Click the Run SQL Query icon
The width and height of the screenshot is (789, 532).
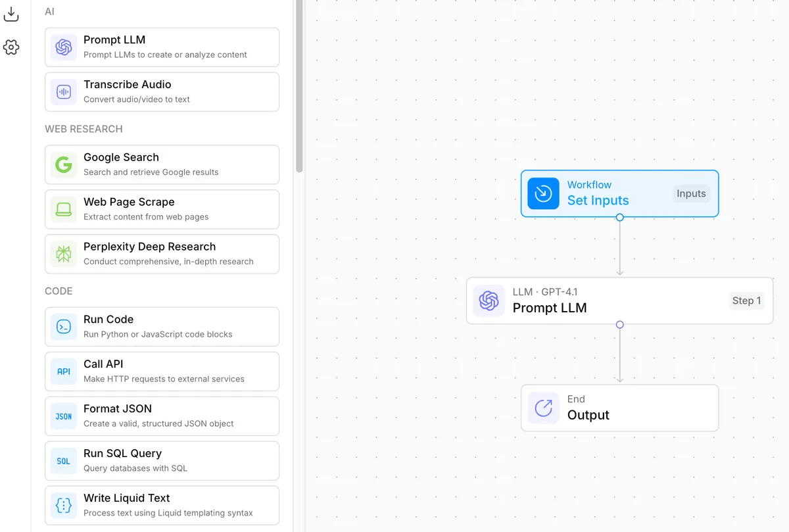pyautogui.click(x=64, y=461)
